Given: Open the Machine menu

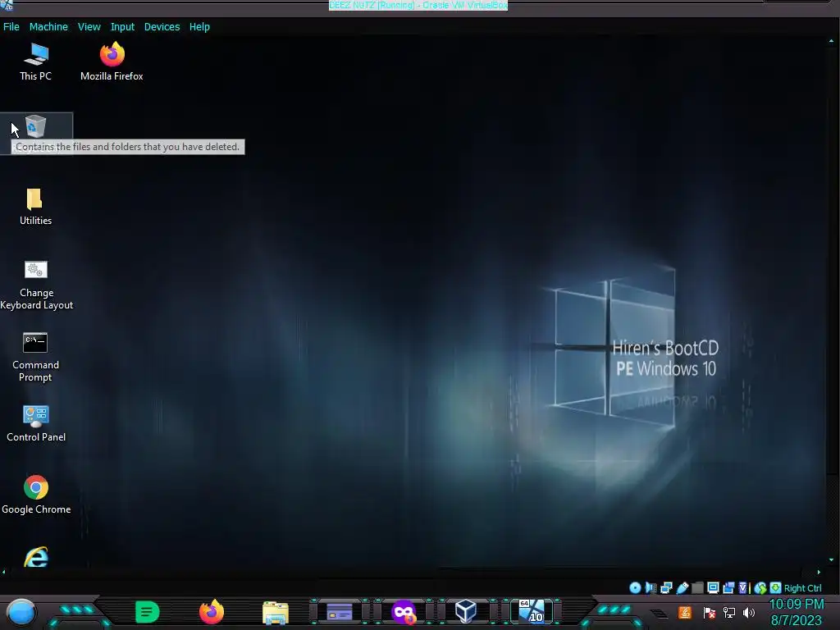Looking at the screenshot, I should click(x=48, y=27).
